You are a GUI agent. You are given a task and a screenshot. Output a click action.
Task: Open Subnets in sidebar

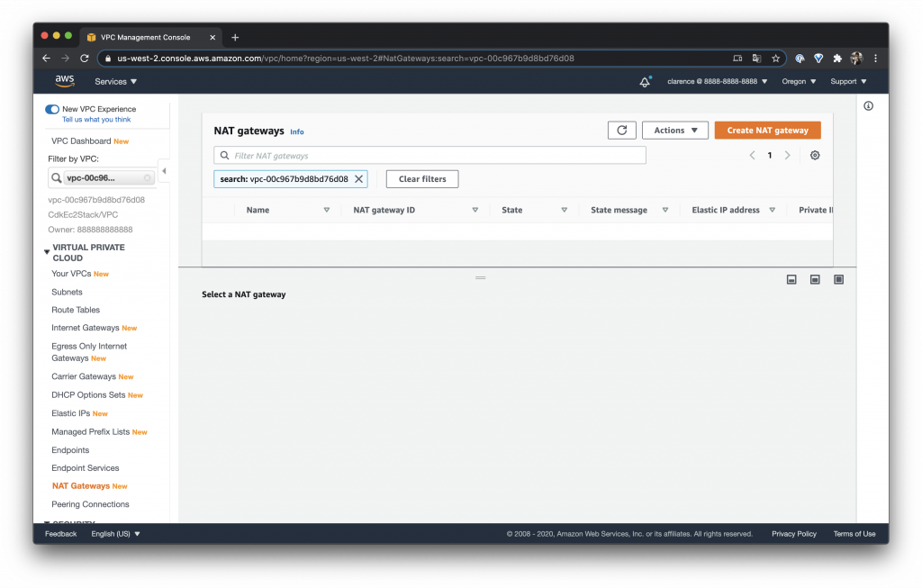tap(67, 292)
